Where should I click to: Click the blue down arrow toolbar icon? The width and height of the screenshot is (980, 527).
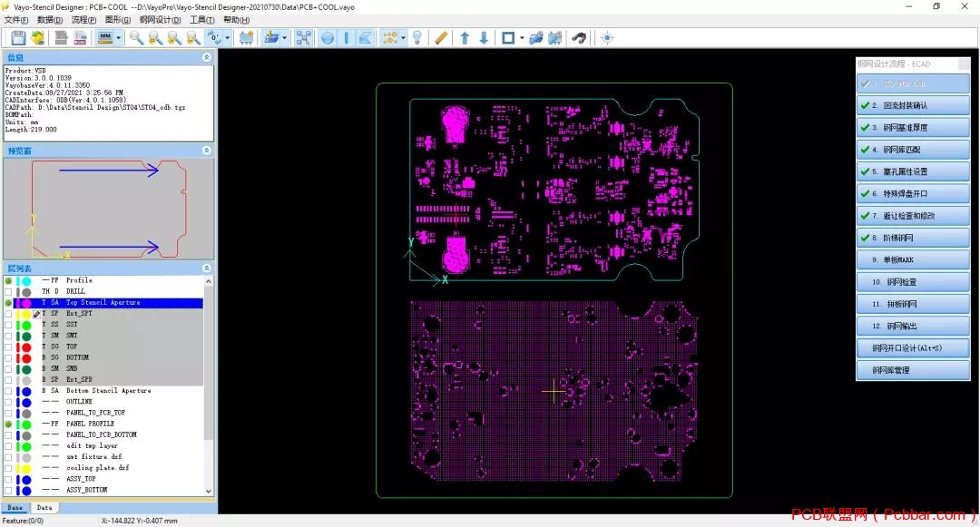tap(484, 38)
